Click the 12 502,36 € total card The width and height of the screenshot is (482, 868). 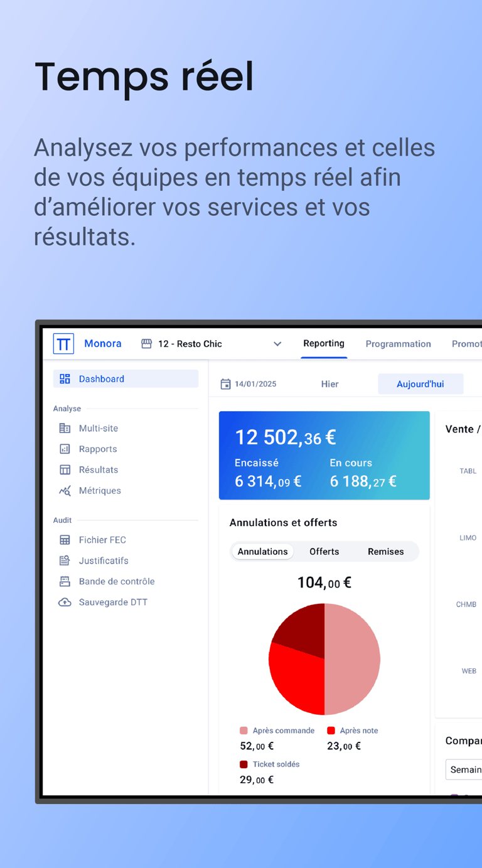coord(324,456)
